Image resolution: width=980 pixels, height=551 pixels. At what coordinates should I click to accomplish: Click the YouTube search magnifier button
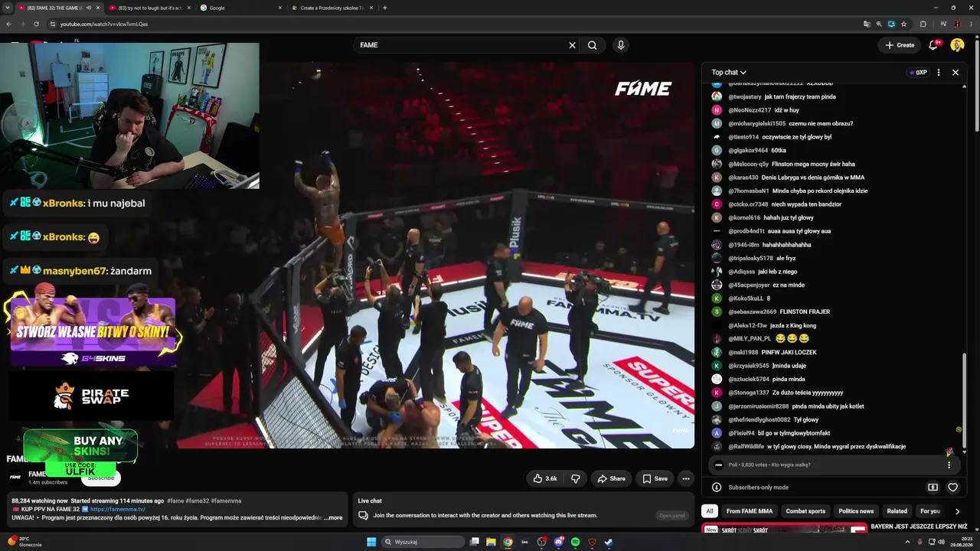point(593,45)
